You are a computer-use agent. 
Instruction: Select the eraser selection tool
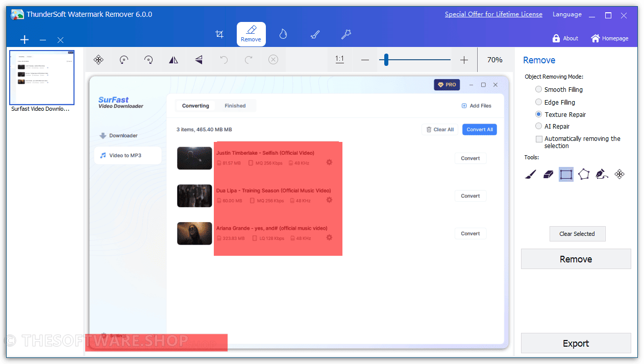point(548,175)
